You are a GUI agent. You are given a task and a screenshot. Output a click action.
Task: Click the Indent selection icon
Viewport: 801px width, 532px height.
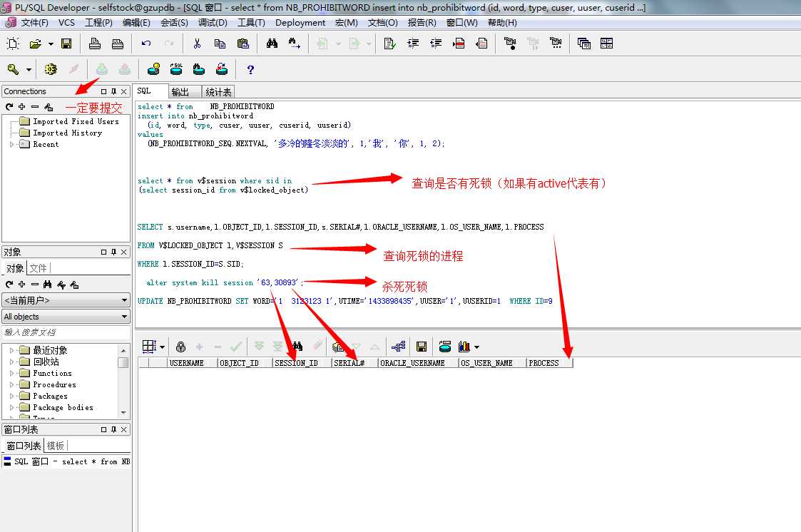click(x=413, y=44)
